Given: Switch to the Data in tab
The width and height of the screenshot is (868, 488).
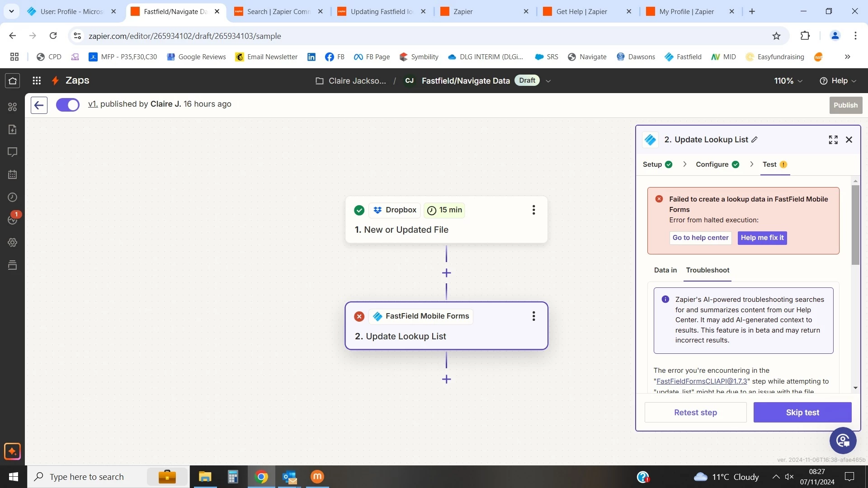Looking at the screenshot, I should pyautogui.click(x=665, y=270).
